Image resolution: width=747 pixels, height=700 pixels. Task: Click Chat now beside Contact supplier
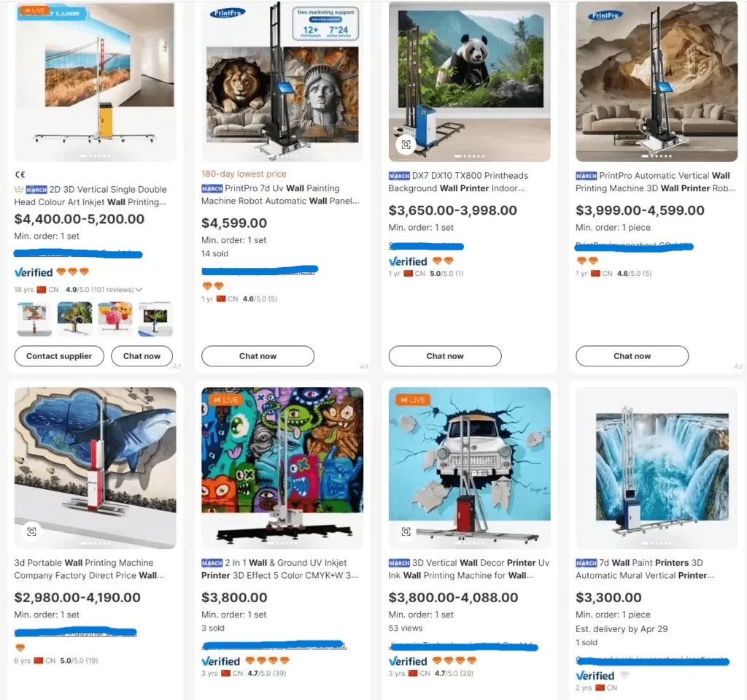coord(142,356)
